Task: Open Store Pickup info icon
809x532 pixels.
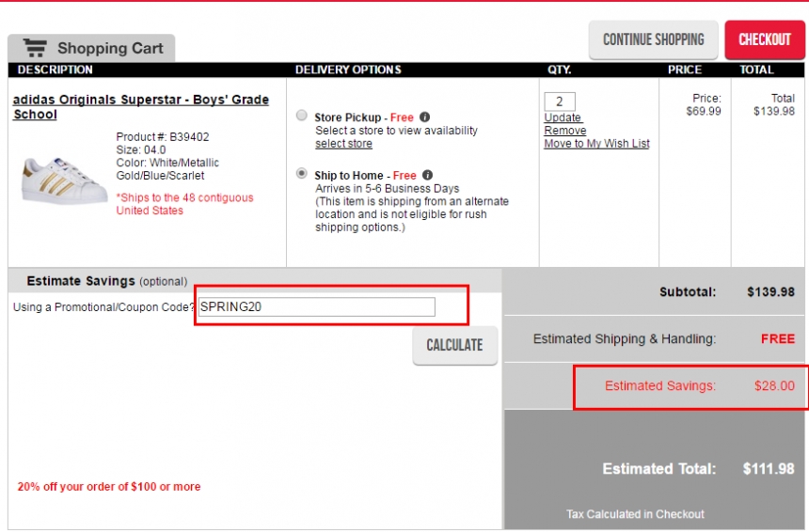Action: pyautogui.click(x=424, y=117)
